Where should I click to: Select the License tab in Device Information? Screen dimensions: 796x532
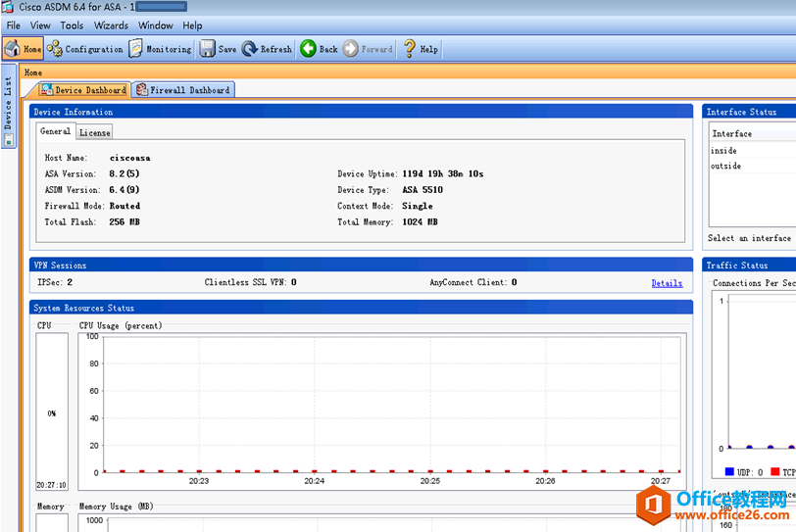94,132
